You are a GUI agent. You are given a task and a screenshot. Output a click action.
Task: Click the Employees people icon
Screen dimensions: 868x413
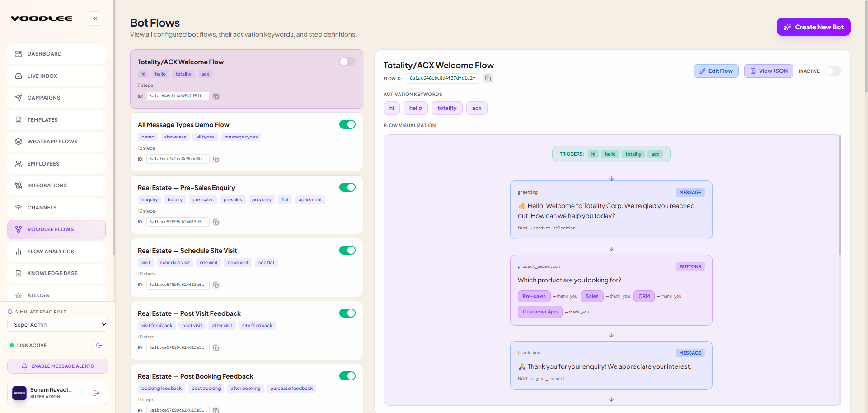(19, 164)
